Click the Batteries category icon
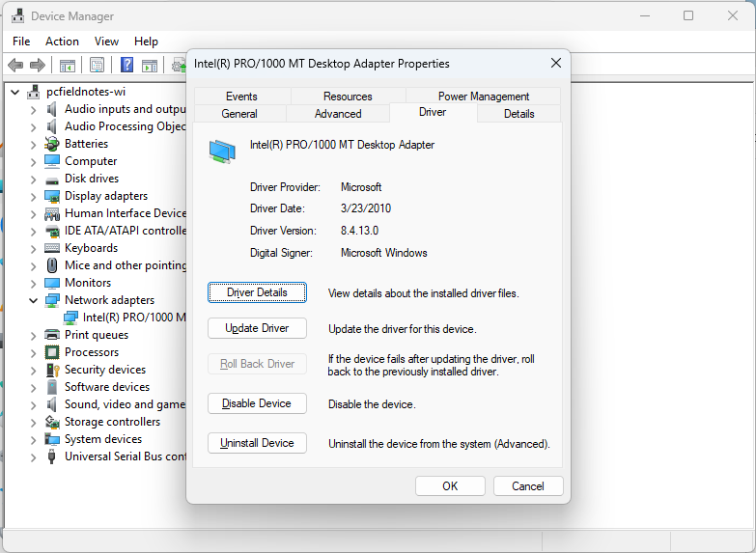Screen dimensions: 756x553 click(x=51, y=144)
